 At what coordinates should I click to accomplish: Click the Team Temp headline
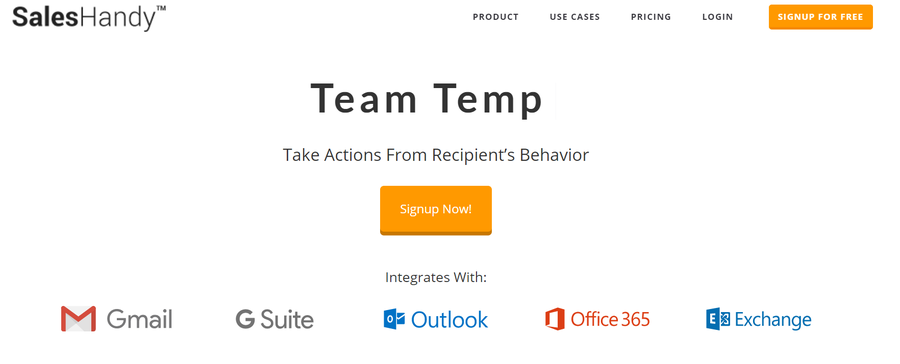tap(426, 99)
